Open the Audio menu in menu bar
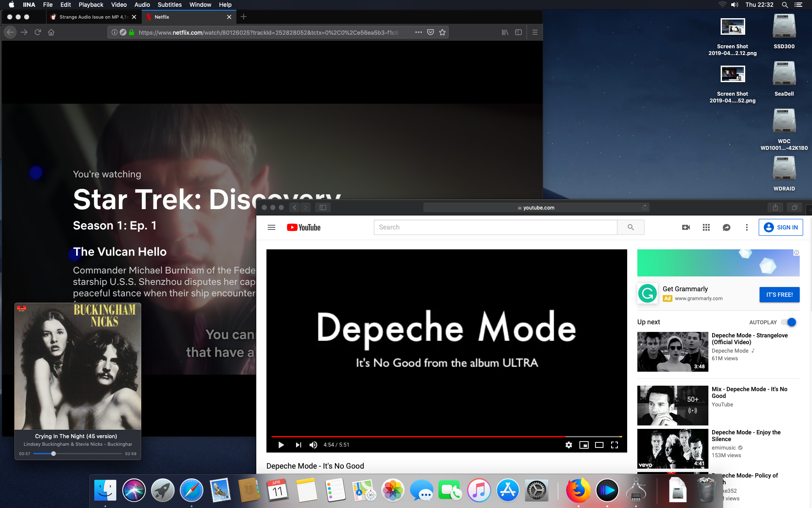Image resolution: width=812 pixels, height=508 pixels. [x=142, y=5]
